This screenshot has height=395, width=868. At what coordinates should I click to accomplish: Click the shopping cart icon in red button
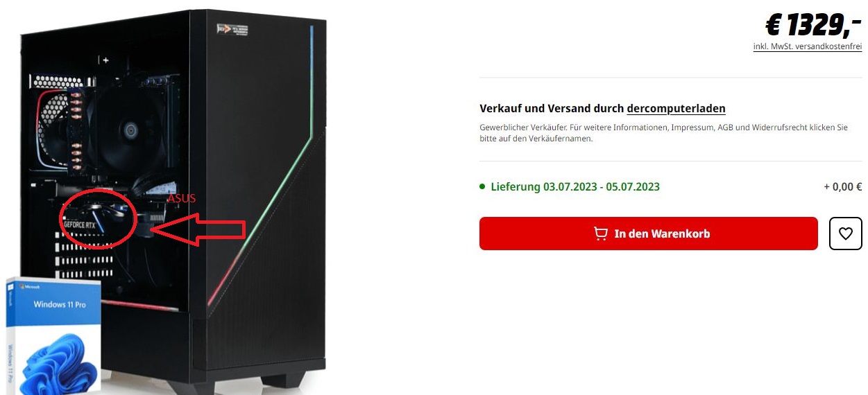point(601,234)
